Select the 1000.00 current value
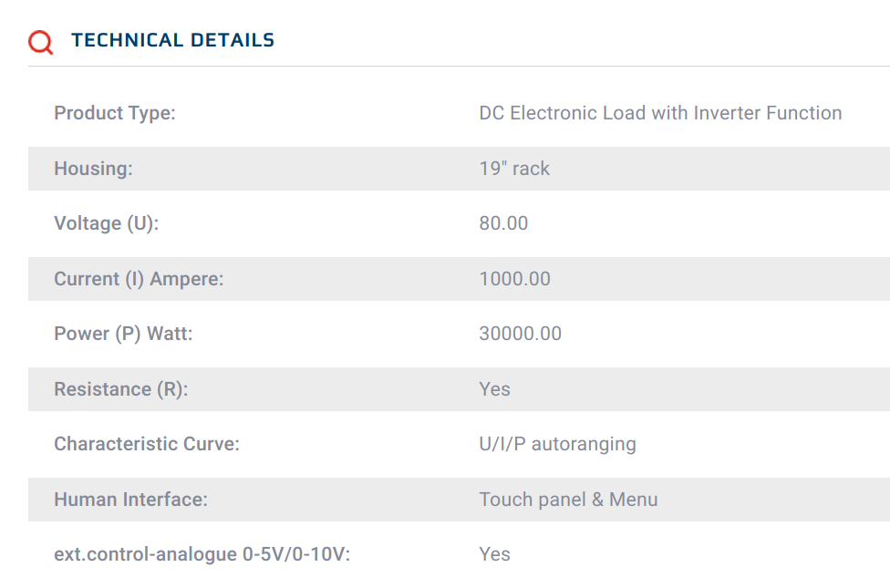The width and height of the screenshot is (890, 588). [515, 279]
